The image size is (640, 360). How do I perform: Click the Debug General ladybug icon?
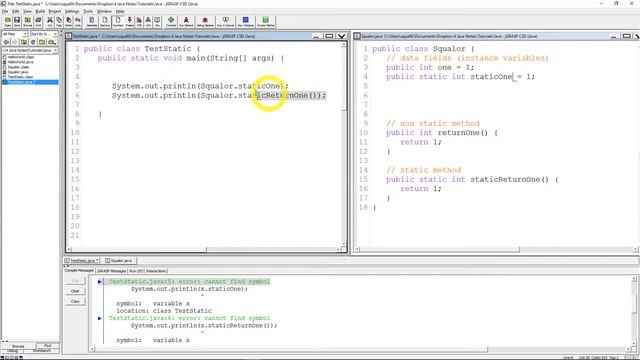[x=205, y=22]
